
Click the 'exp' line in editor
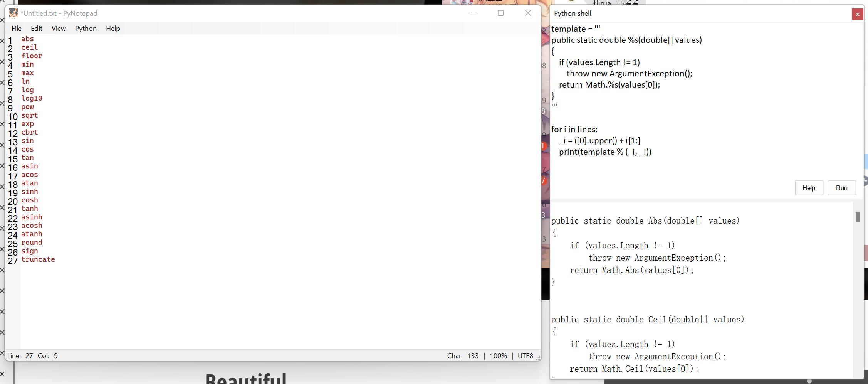(x=27, y=124)
